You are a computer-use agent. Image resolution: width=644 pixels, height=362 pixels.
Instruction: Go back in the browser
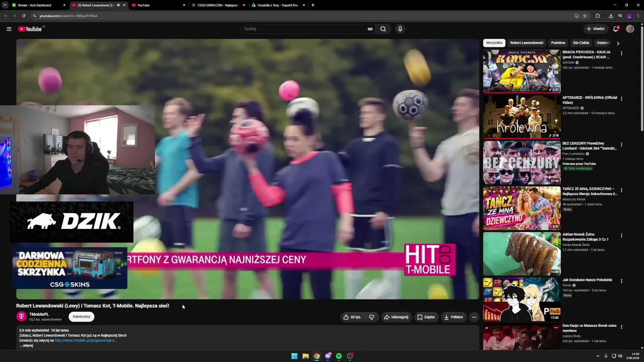6,16
